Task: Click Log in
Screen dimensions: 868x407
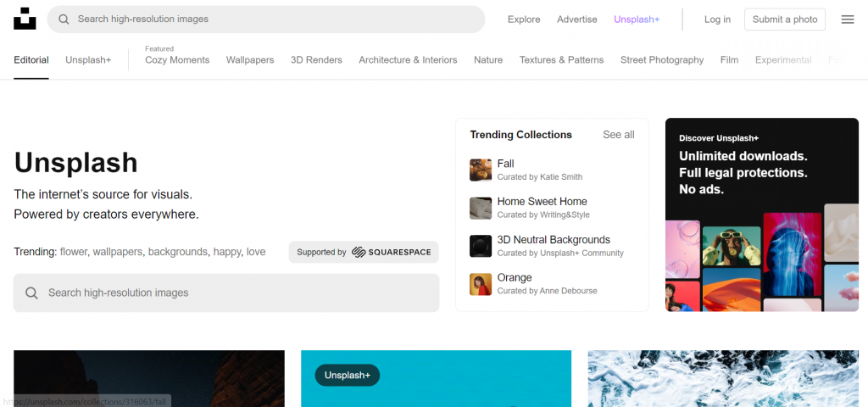Action: coord(717,20)
